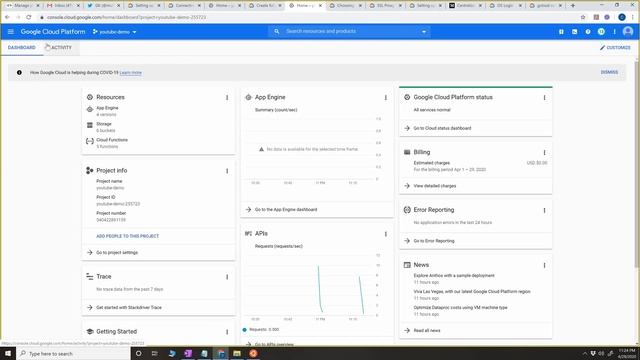Open Task View on the taskbar
The width and height of the screenshot is (640, 360).
(154, 353)
